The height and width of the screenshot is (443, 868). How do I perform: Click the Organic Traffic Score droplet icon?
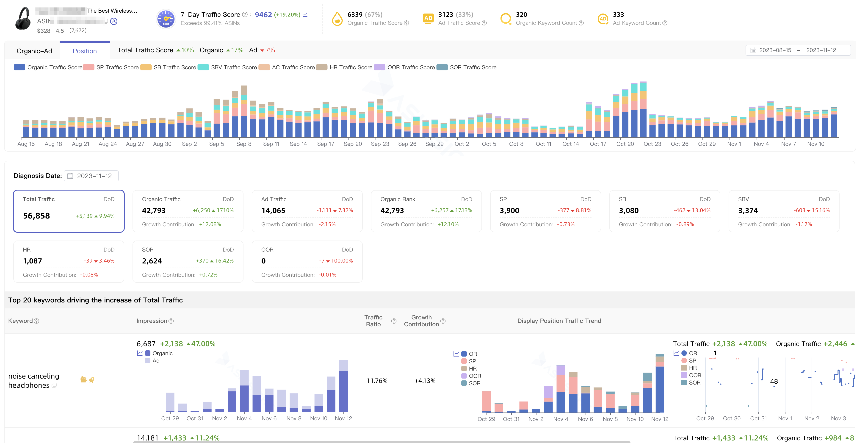pyautogui.click(x=337, y=19)
